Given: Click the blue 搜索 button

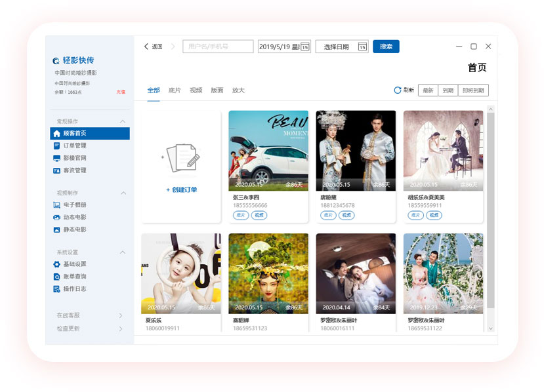Looking at the screenshot, I should pyautogui.click(x=386, y=47).
